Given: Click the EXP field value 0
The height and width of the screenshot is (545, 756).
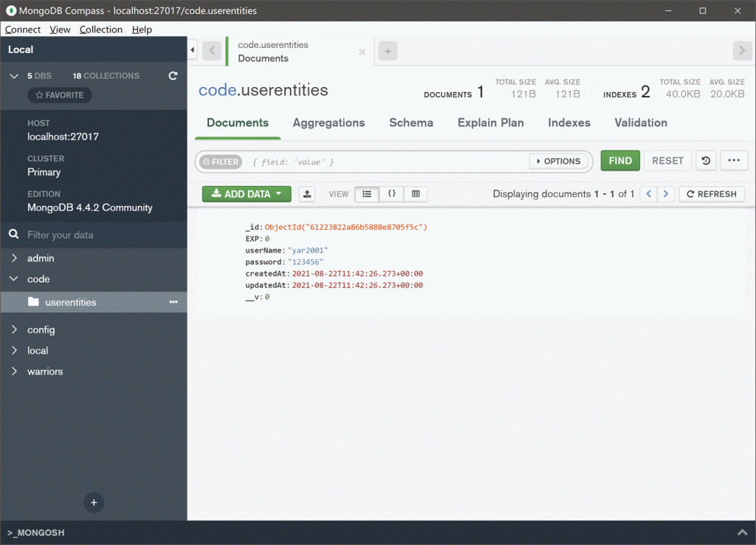Looking at the screenshot, I should coord(267,239).
